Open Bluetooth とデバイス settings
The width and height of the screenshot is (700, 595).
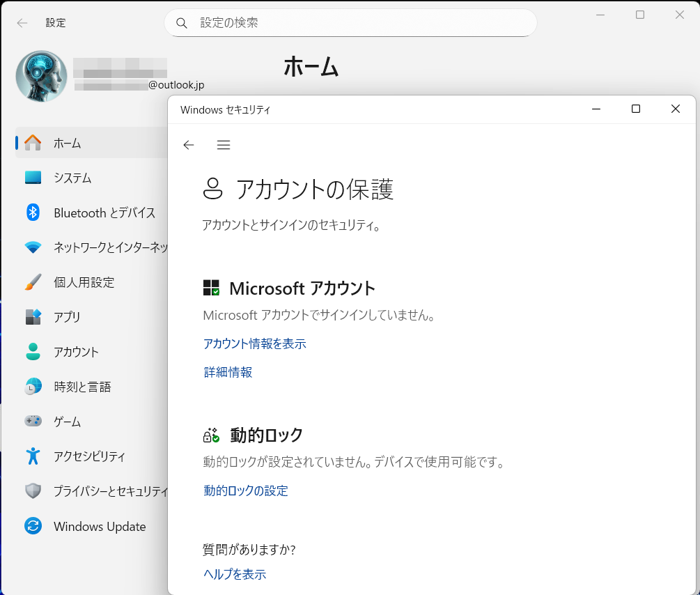tap(104, 212)
